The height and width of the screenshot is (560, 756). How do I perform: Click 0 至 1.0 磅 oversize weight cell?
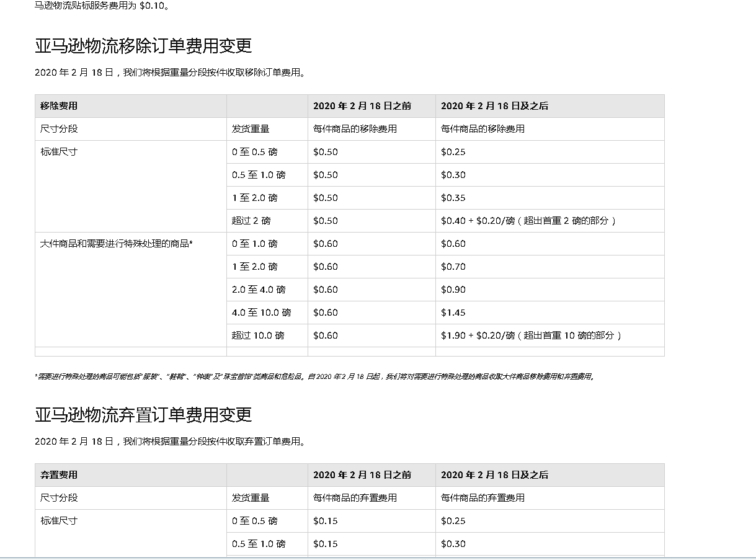pos(267,244)
